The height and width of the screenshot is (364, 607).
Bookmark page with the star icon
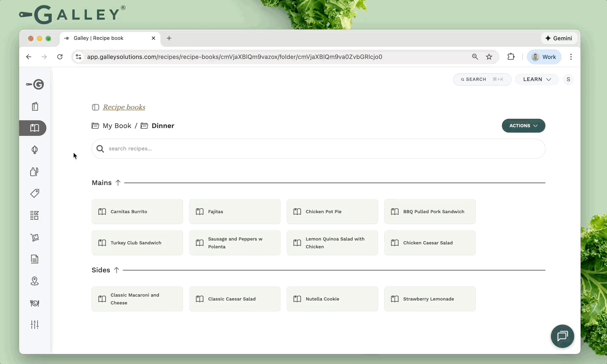tap(489, 57)
